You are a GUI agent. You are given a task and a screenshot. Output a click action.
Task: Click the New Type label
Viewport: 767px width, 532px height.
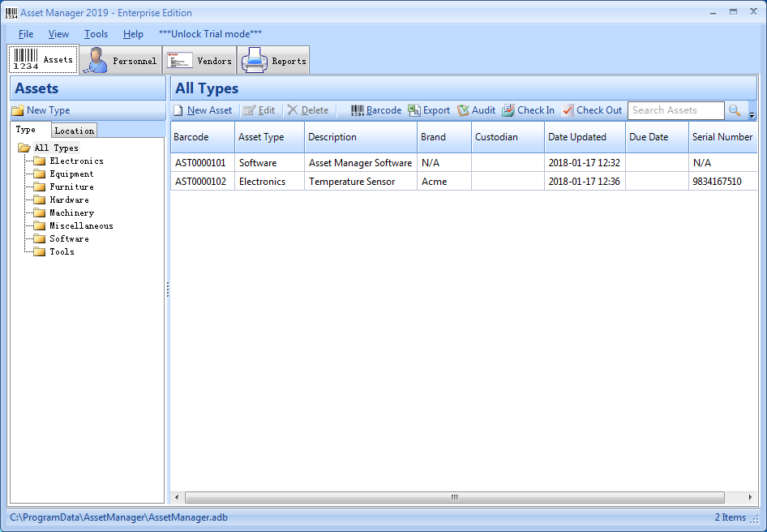(49, 110)
